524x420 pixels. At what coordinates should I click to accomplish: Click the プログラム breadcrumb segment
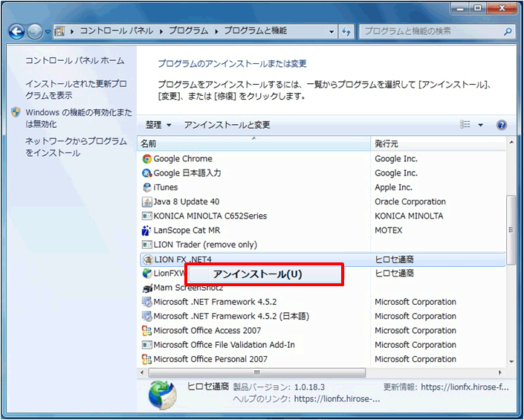tap(188, 31)
